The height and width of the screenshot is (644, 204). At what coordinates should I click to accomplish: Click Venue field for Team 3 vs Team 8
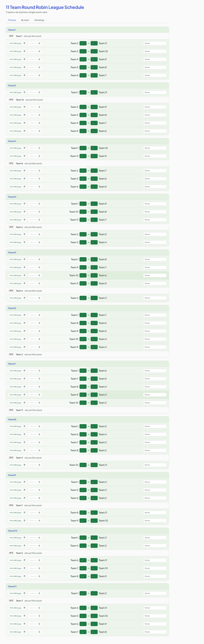tap(155, 115)
